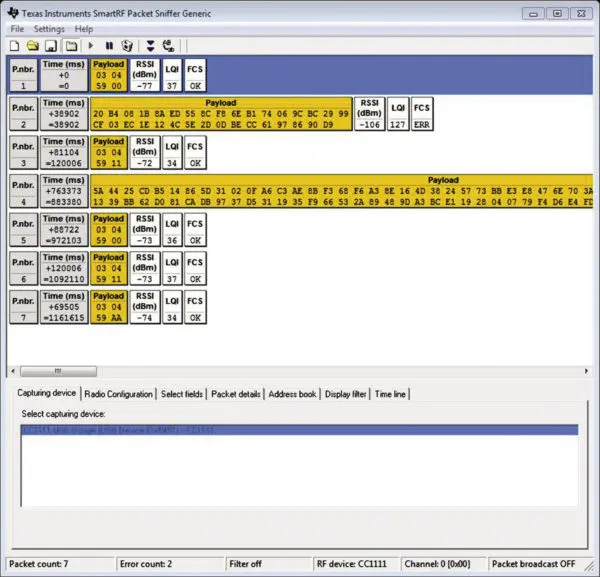Screen dimensions: 600x577
Task: Click the scrollbar left arrow
Action: click(13, 371)
